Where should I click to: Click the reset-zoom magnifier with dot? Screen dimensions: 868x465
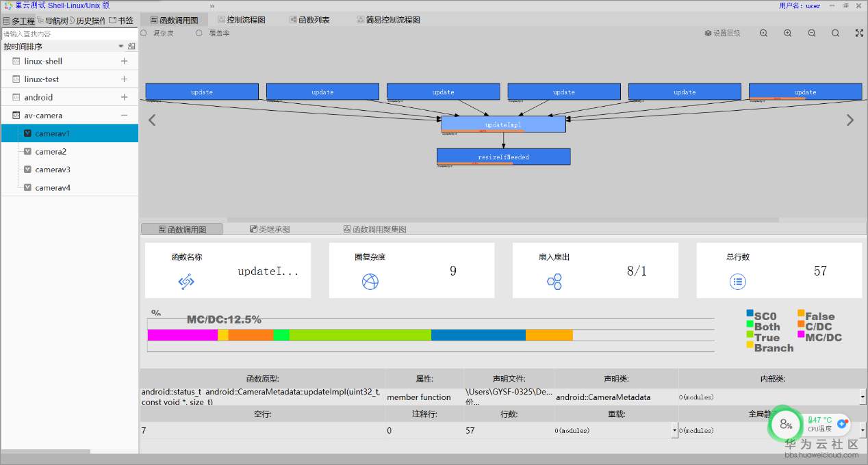tap(764, 33)
